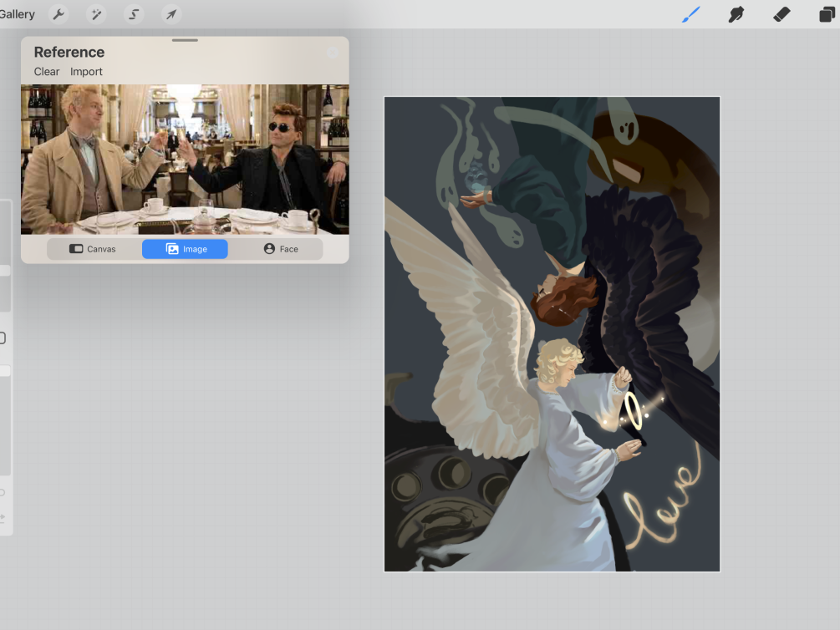The height and width of the screenshot is (630, 840).
Task: Switch Reference panel to Canvas
Action: (x=93, y=249)
